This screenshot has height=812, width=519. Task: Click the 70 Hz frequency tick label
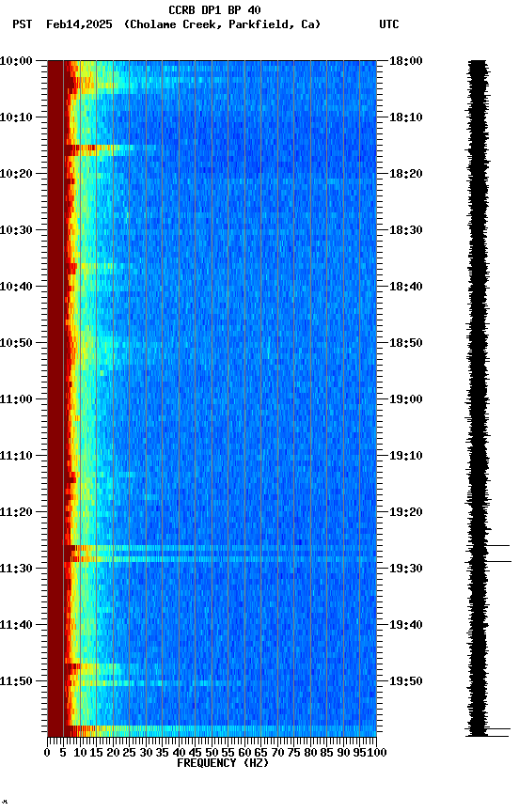(277, 753)
